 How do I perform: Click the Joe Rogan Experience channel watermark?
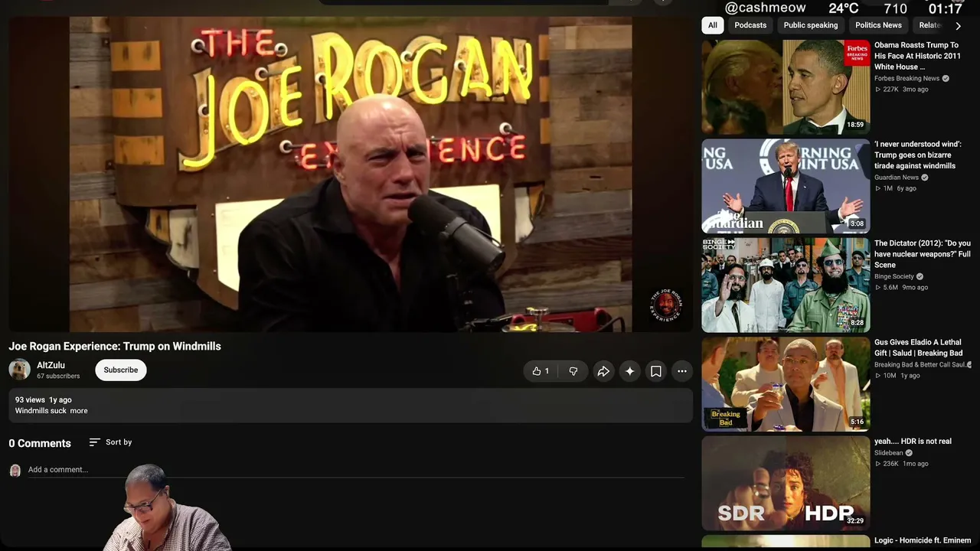(x=665, y=305)
